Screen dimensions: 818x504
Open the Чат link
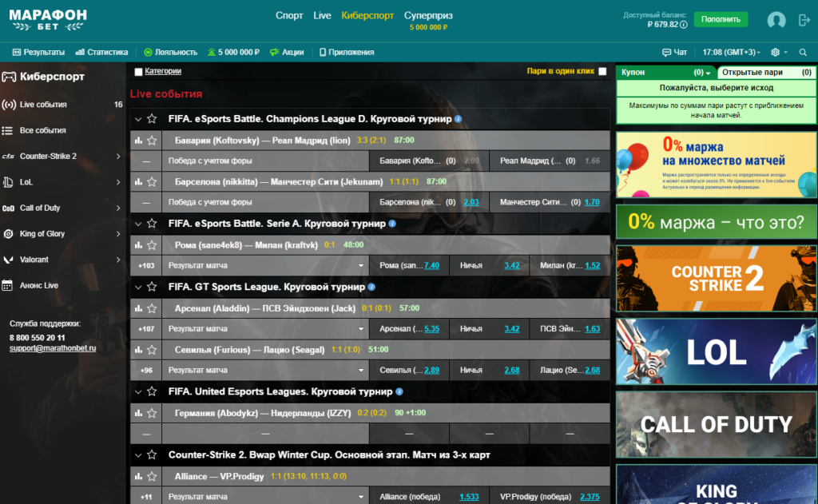pyautogui.click(x=674, y=52)
